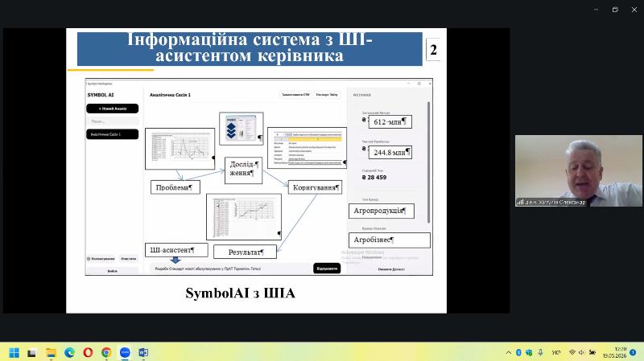Click the speaker's name label on the video
Viewport: 644px width, 361px height.
(551, 203)
